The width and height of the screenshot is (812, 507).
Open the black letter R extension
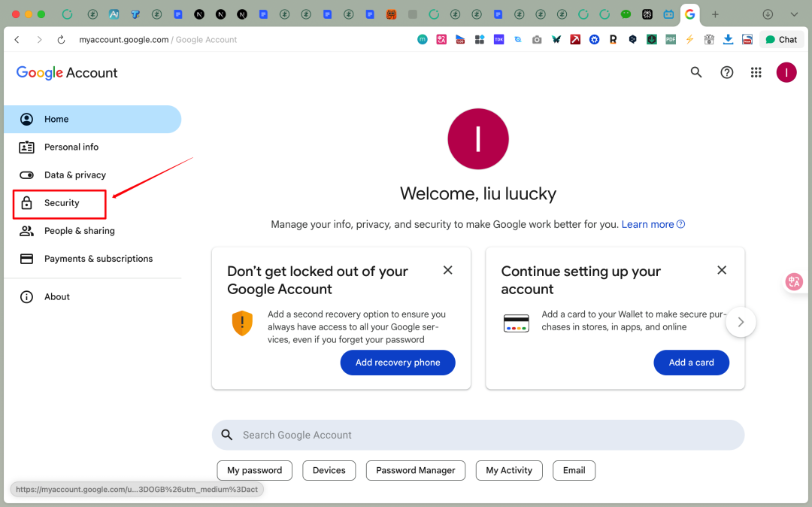(x=614, y=39)
